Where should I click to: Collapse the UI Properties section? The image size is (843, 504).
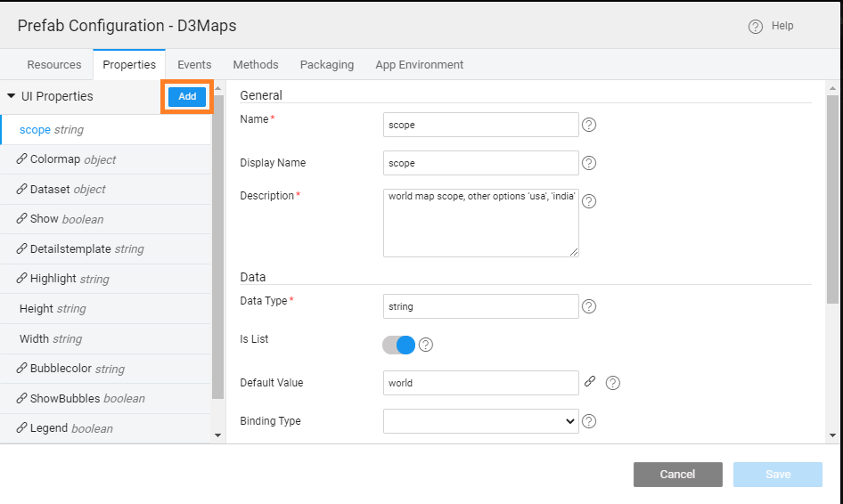[12, 96]
